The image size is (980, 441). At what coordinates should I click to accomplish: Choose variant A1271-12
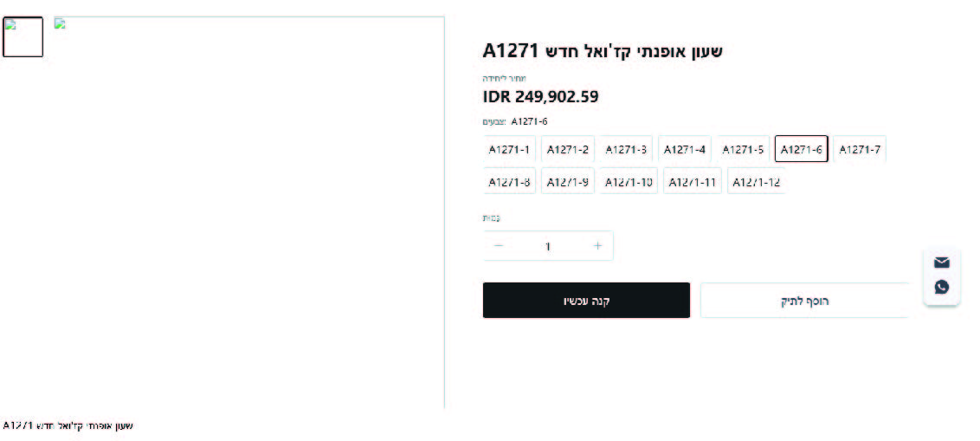click(x=756, y=182)
